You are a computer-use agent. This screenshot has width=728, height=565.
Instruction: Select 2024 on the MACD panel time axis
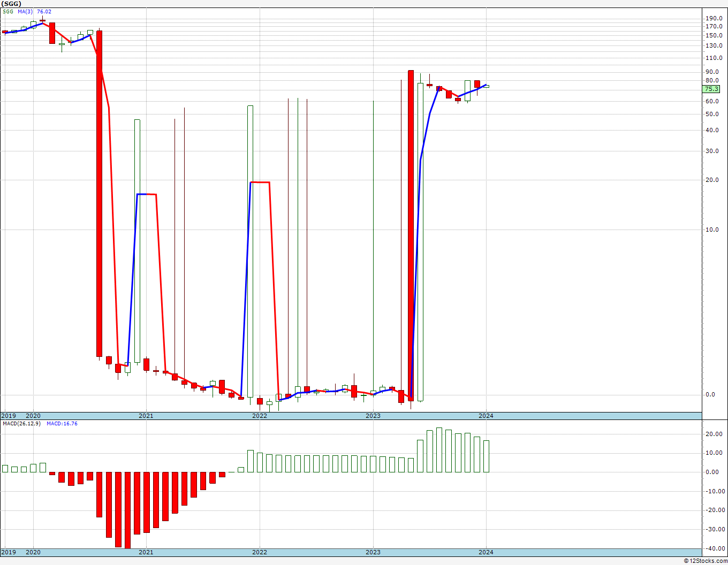pyautogui.click(x=486, y=552)
